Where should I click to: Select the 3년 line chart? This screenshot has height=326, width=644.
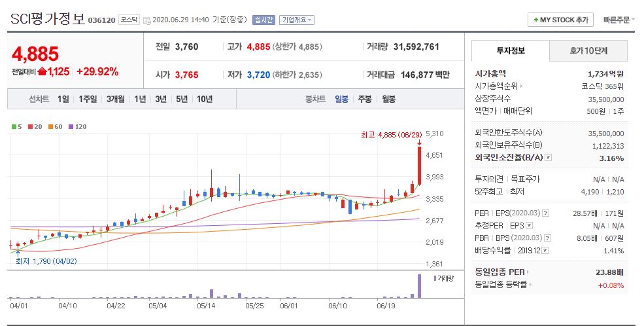coord(161,99)
